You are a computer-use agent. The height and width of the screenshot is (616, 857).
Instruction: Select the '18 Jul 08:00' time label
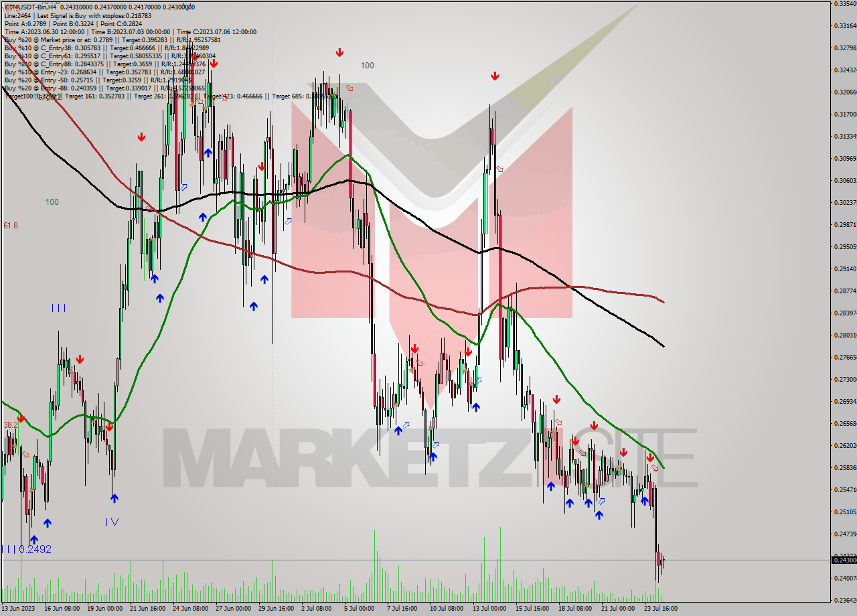[575, 609]
